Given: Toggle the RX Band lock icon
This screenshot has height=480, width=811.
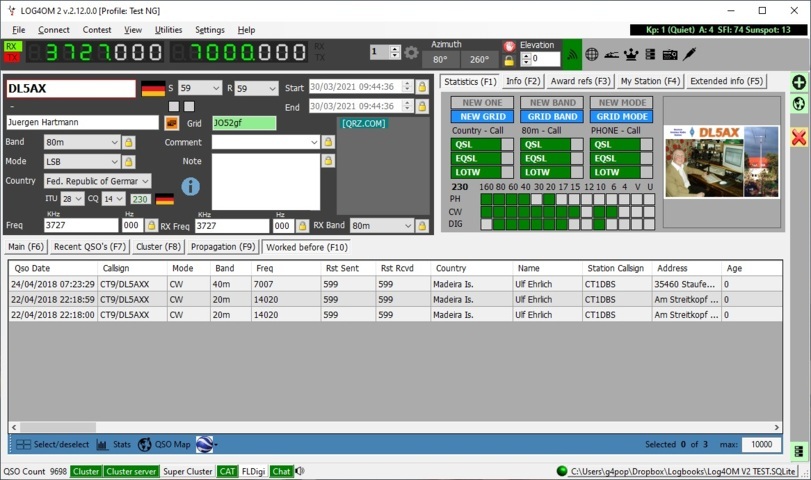Looking at the screenshot, I should tap(422, 226).
